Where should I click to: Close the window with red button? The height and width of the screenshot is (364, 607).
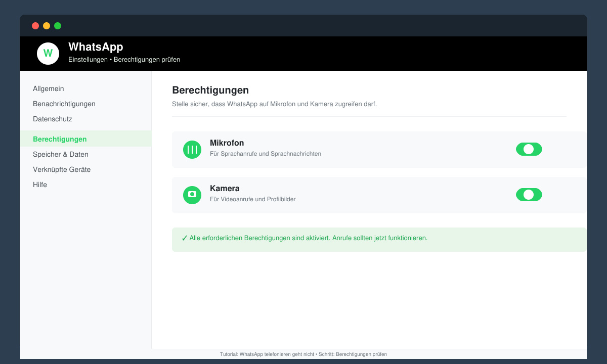tap(35, 26)
